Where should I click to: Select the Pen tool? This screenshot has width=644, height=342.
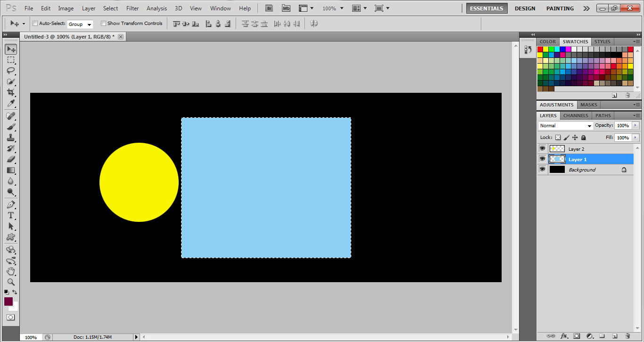11,204
